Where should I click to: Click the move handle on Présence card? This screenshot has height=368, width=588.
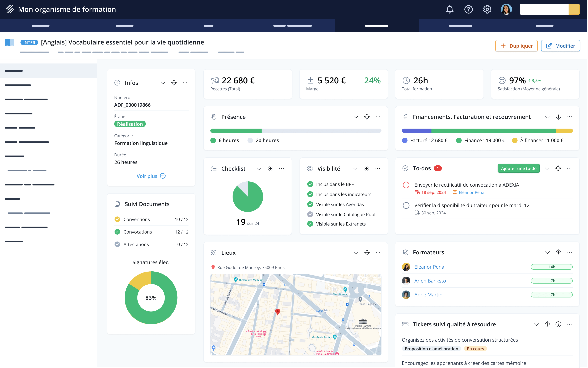tap(367, 117)
